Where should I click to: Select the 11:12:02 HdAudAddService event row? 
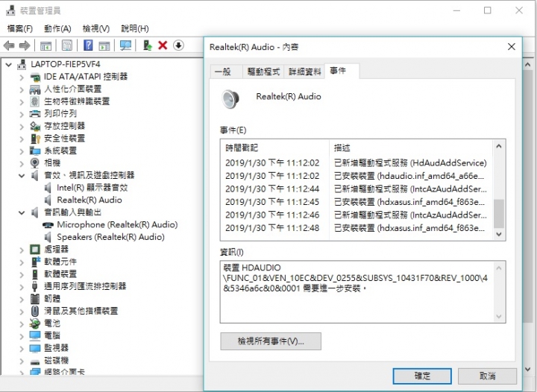pos(357,162)
